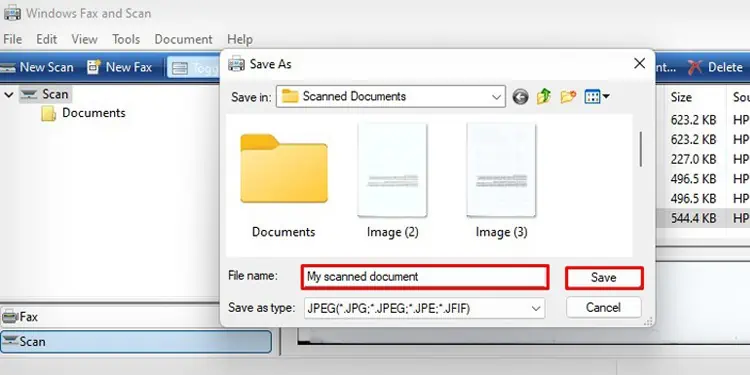Open the Edit menu
This screenshot has height=375, width=750.
47,39
